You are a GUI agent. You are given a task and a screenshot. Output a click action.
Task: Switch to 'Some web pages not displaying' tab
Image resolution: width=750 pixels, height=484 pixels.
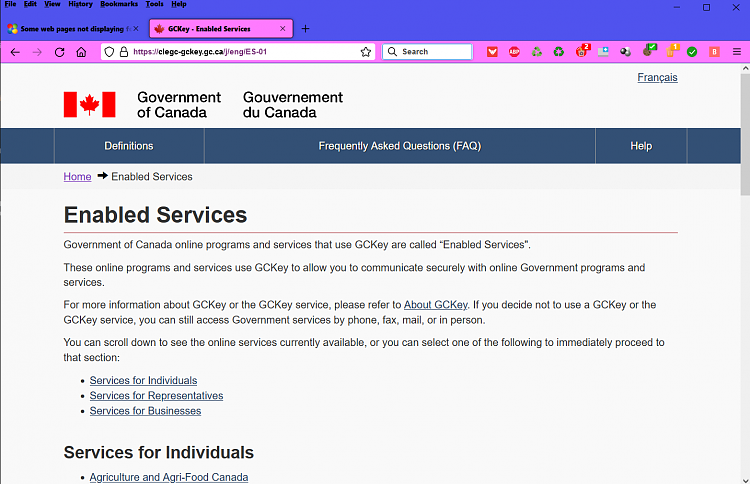pos(72,29)
